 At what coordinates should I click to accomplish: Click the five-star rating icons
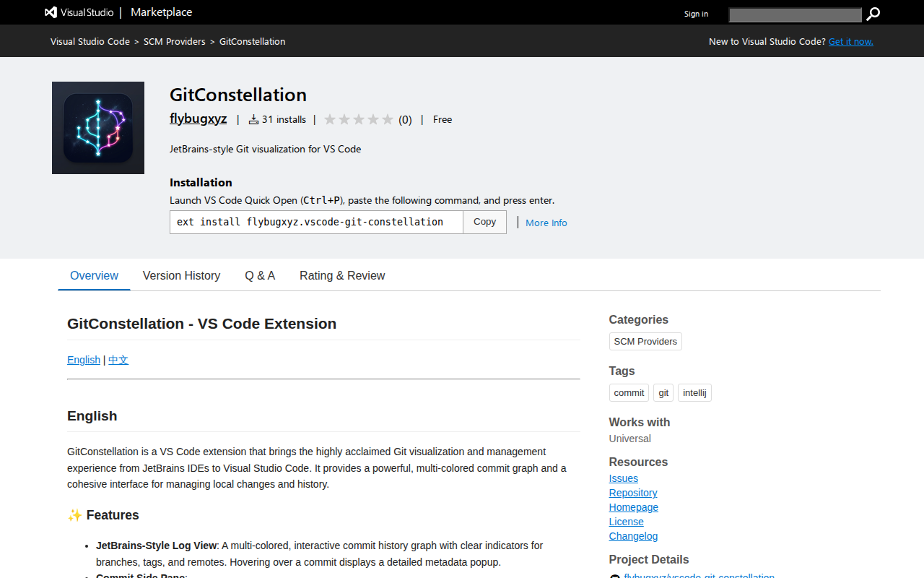359,120
